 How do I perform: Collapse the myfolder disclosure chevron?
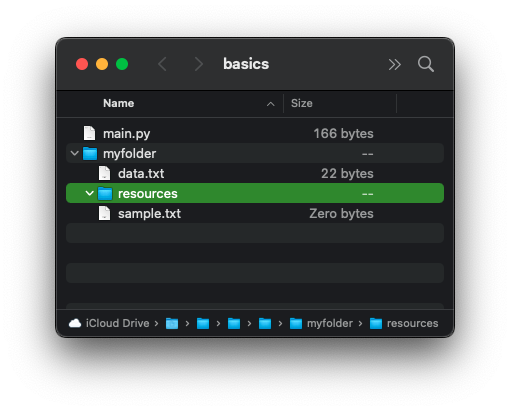pyautogui.click(x=75, y=153)
